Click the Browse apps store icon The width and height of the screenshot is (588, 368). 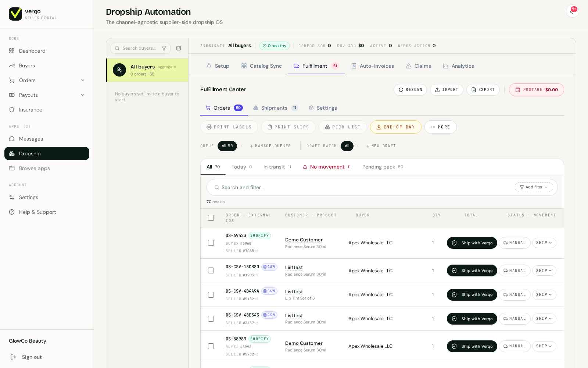click(x=12, y=168)
